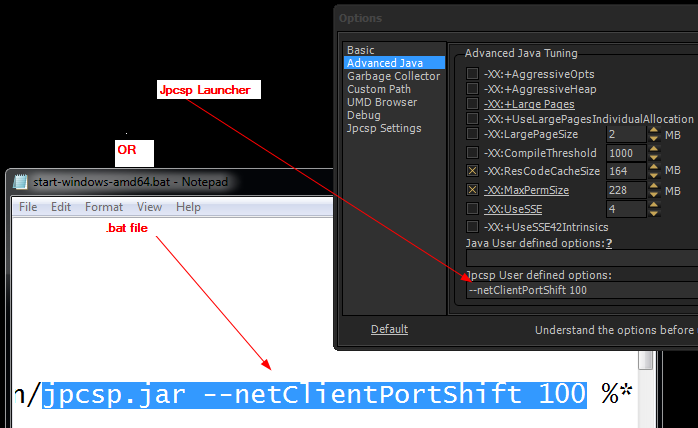This screenshot has height=428, width=698.
Task: Tick the -XX:+UseSSE42Intrinsics checkbox
Action: point(472,227)
